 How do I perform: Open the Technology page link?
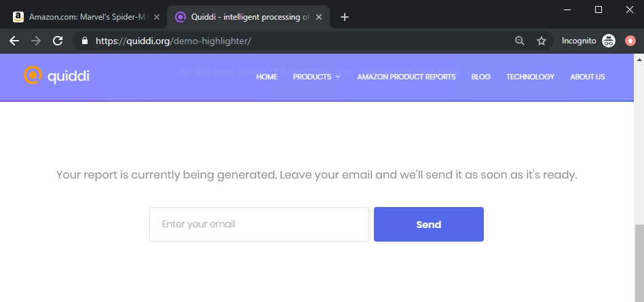(x=530, y=77)
